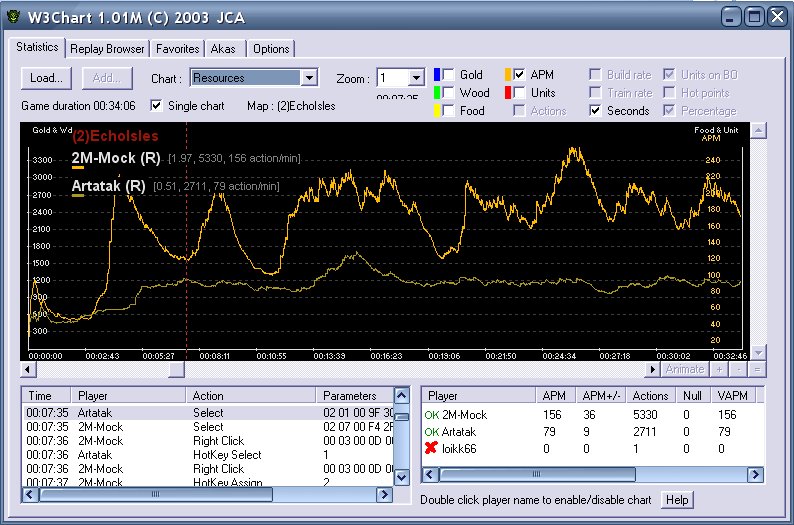Toggle the Gold checkbox
794x525 pixels.
pyautogui.click(x=448, y=75)
